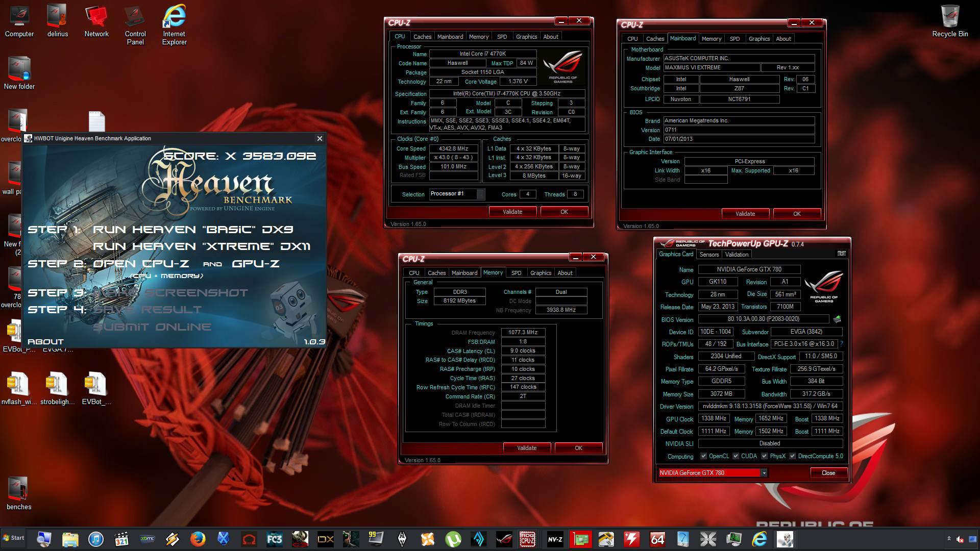980x551 pixels.
Task: Show hidden tray icons arrow
Action: pos(949,539)
